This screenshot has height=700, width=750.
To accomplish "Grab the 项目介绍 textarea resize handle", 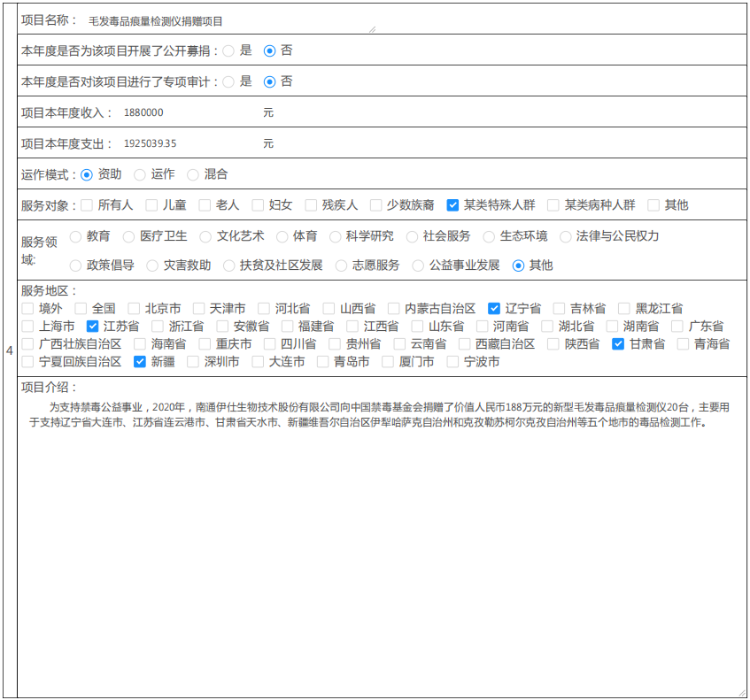I will point(742,691).
